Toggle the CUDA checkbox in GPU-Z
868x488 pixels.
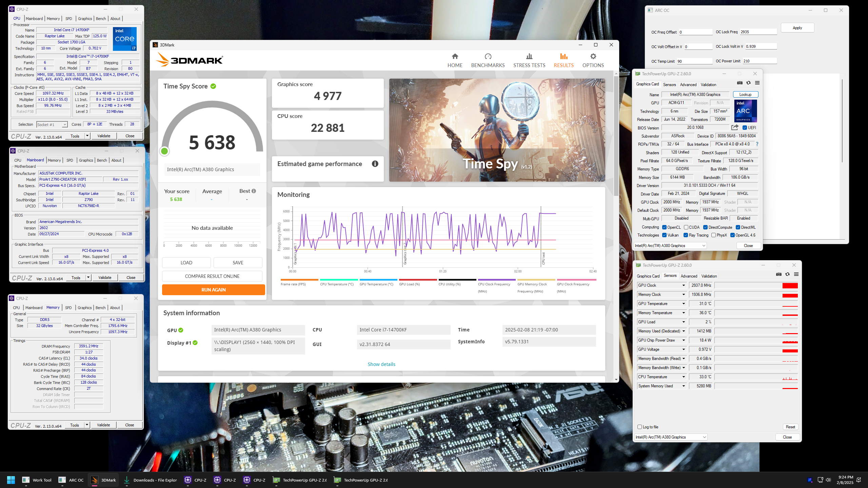pyautogui.click(x=686, y=227)
